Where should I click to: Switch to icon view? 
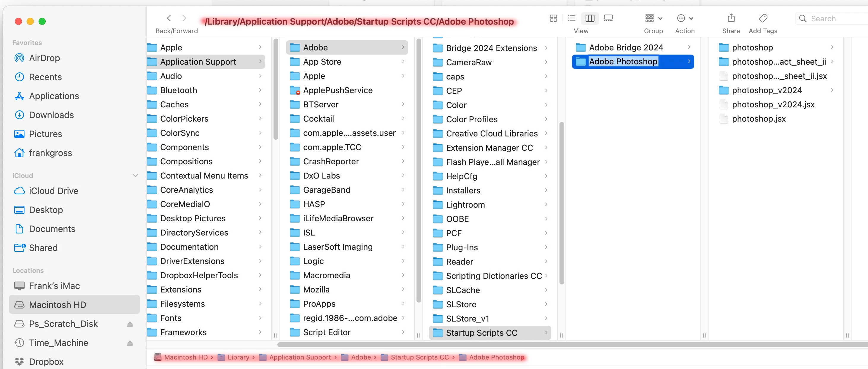tap(553, 18)
